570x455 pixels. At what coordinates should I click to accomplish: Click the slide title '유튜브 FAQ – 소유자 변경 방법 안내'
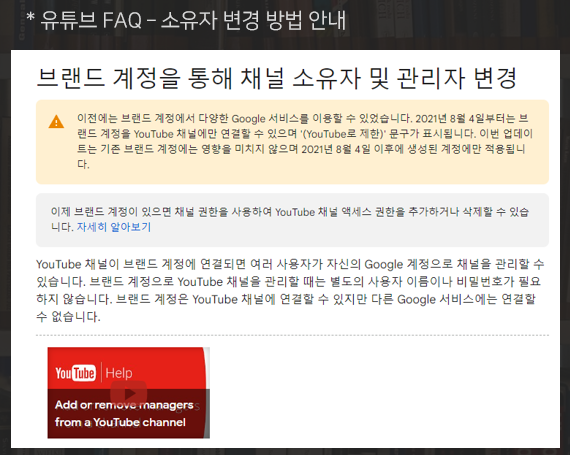point(186,20)
